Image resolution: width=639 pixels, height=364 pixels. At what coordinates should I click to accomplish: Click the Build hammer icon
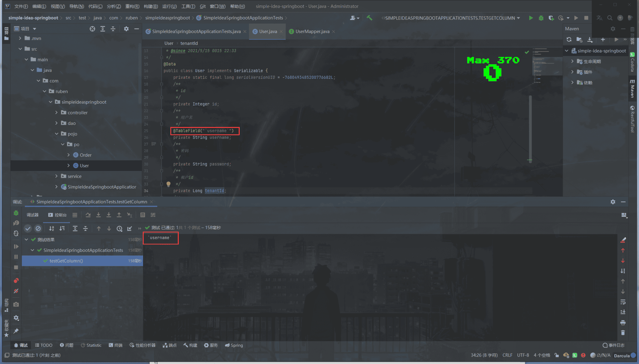[x=369, y=18]
